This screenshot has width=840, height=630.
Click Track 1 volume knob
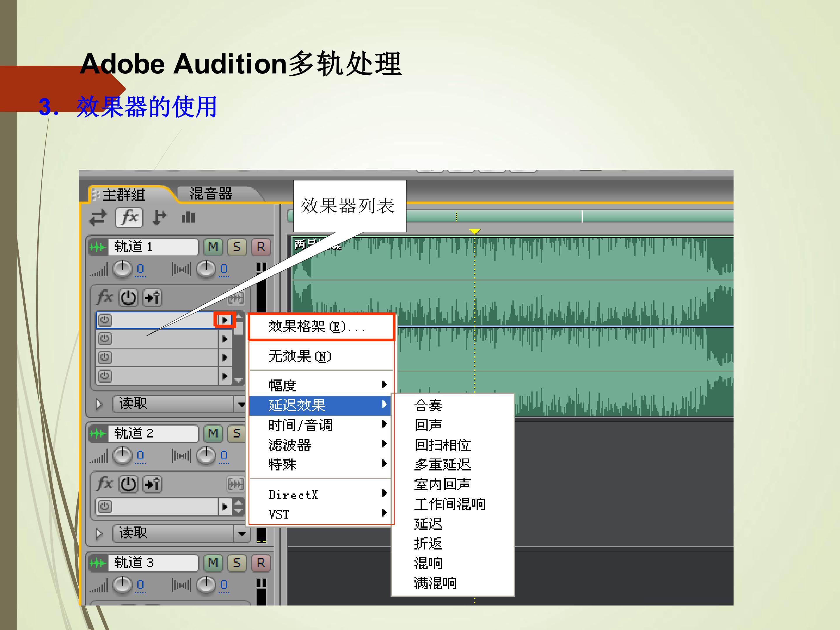click(x=122, y=269)
